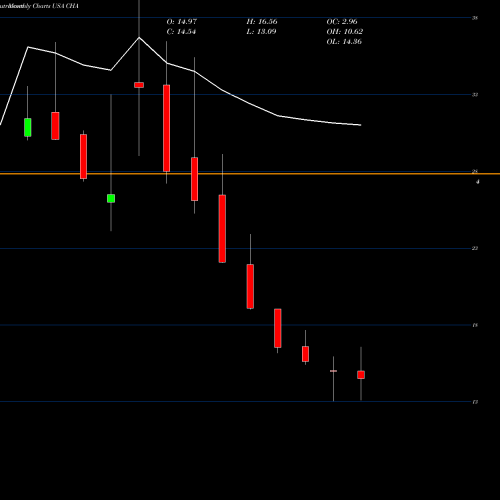Click the price axis label "22"

(x=475, y=248)
